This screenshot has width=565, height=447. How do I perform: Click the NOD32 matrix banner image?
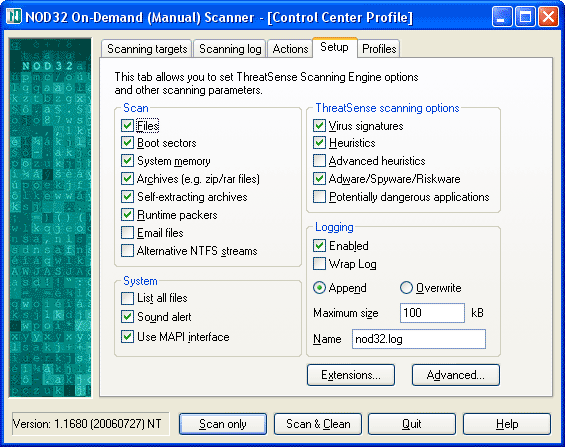(x=50, y=218)
